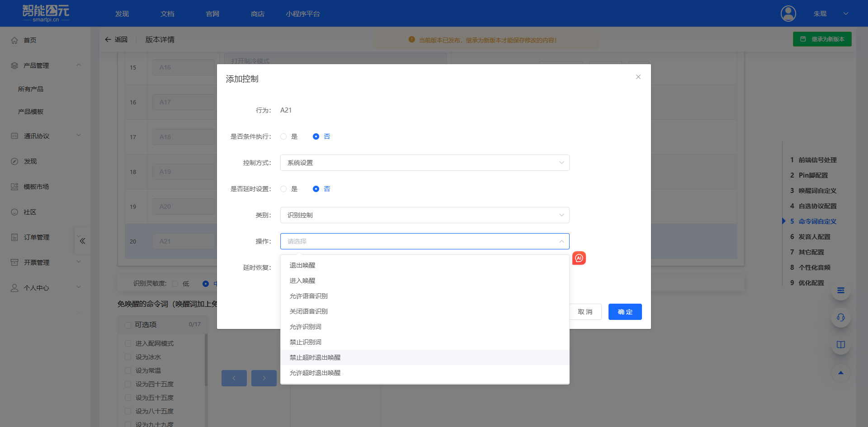Open the 控制方式 dropdown

pos(425,163)
